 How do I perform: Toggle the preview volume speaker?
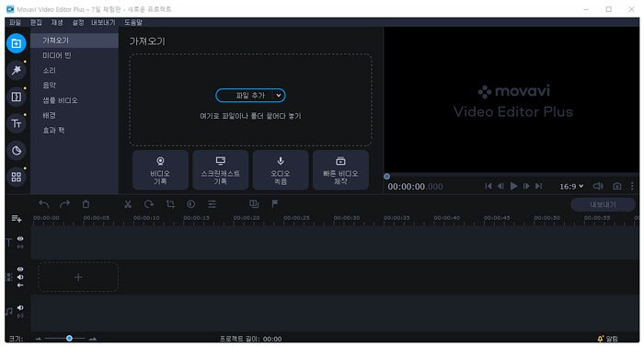click(598, 186)
